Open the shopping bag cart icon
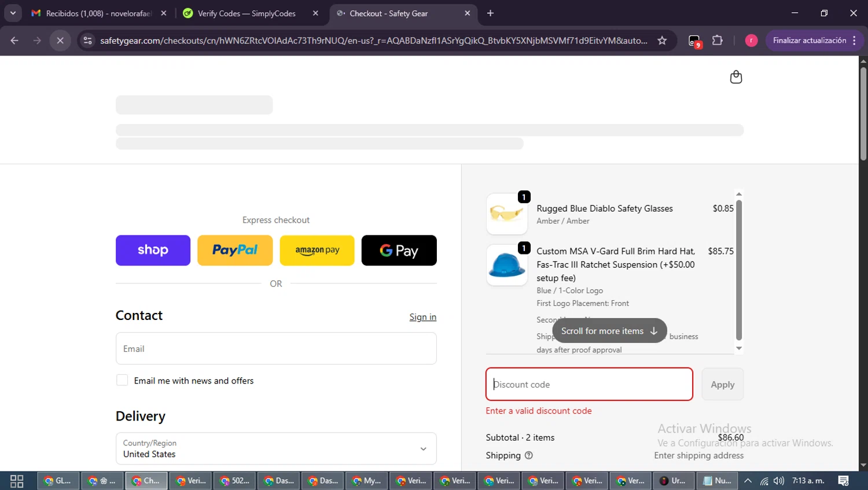Screen dimensions: 868x490 (735, 77)
